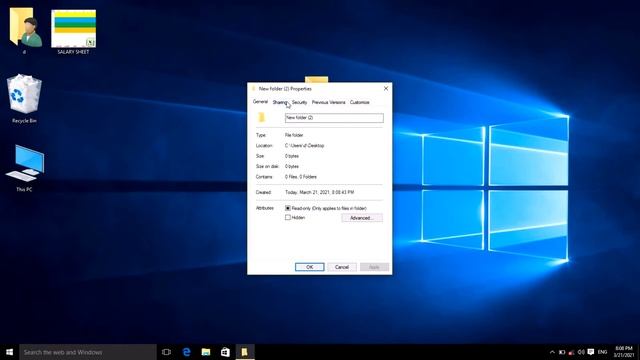
Task: Switch to the Previous Versions tab
Action: click(x=328, y=102)
